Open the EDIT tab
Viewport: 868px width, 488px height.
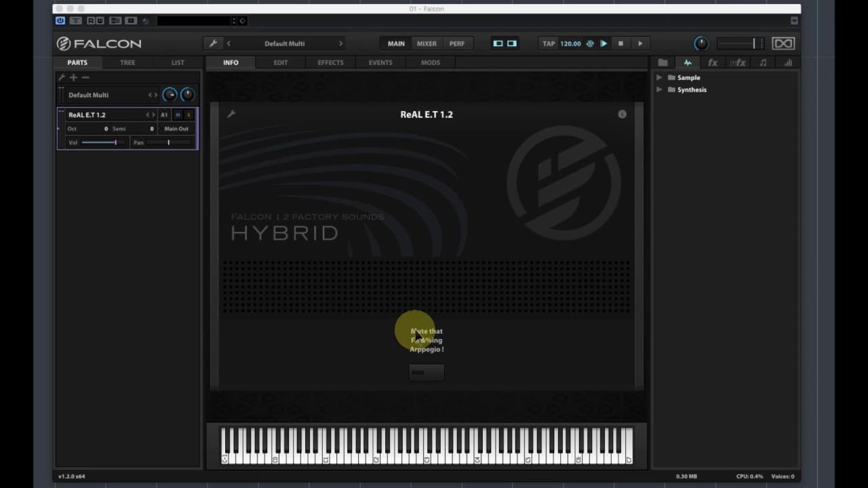(x=281, y=62)
